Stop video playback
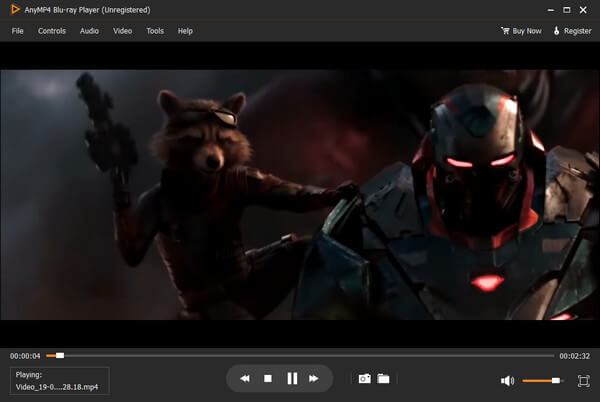 268,379
